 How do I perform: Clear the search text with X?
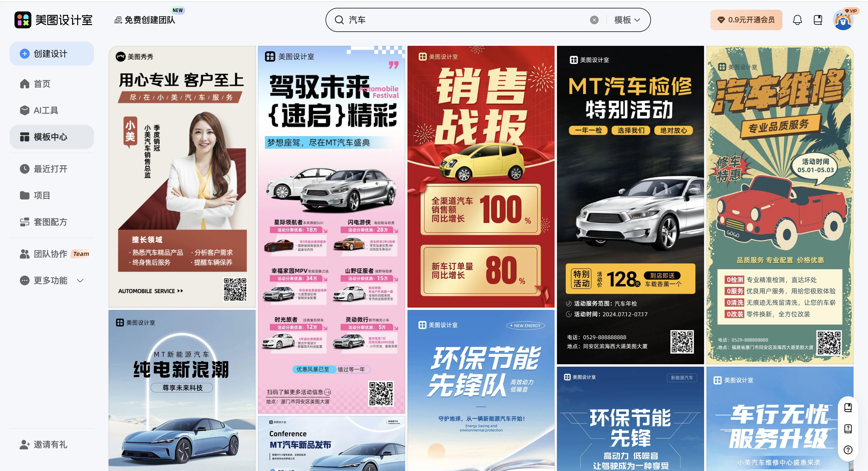(x=594, y=20)
